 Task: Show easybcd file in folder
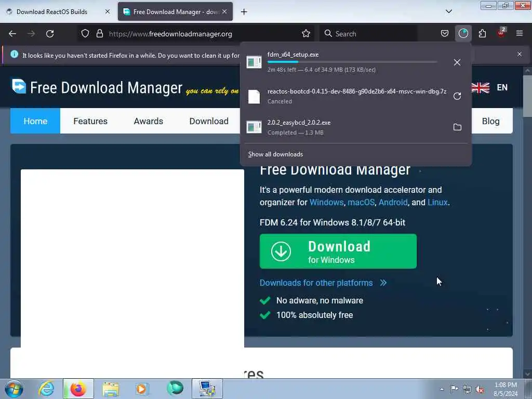[x=457, y=127]
